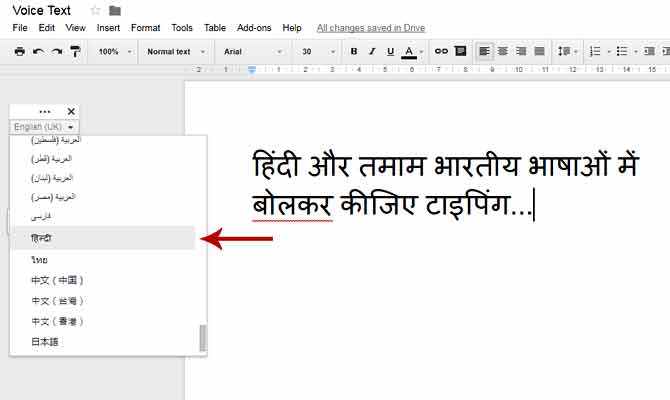
Task: Open the View menu
Action: (x=75, y=28)
